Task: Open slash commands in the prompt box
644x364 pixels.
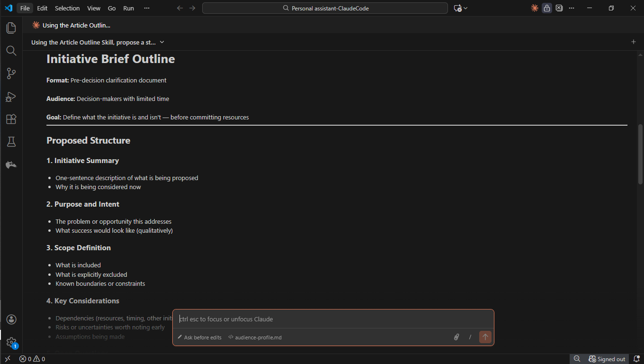Action: click(470, 337)
